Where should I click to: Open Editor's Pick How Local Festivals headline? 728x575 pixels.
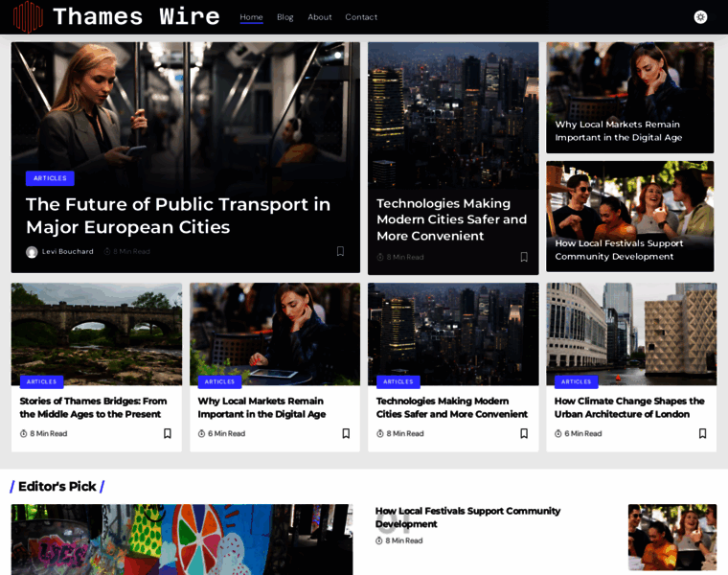point(468,517)
